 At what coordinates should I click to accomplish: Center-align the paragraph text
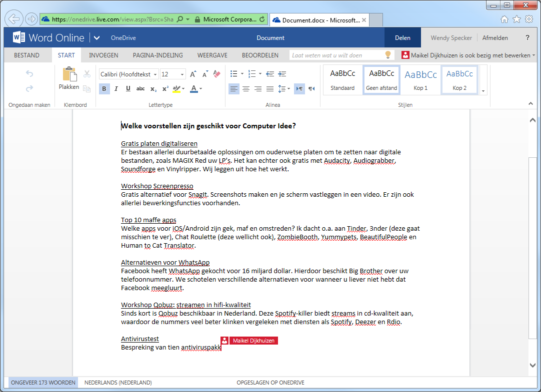(246, 89)
